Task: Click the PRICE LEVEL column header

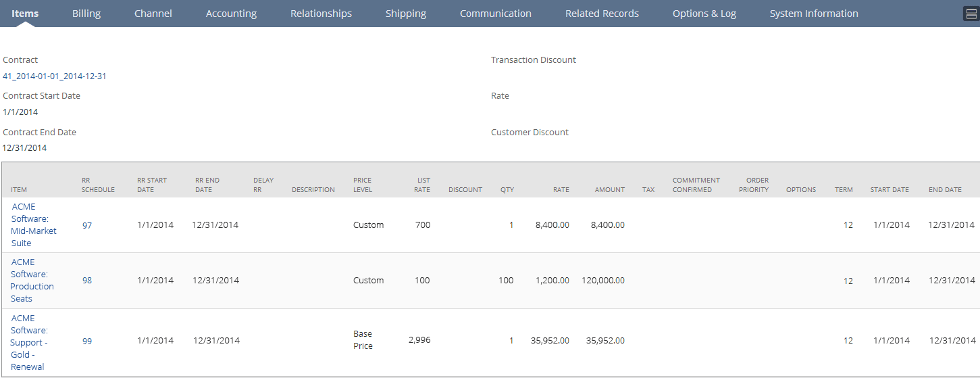Action: click(363, 185)
